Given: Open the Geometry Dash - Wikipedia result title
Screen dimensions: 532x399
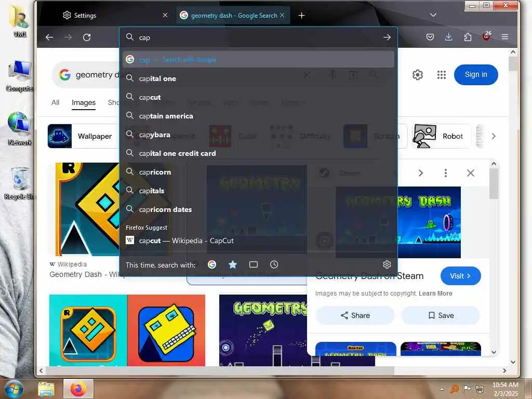Looking at the screenshot, I should [84, 274].
